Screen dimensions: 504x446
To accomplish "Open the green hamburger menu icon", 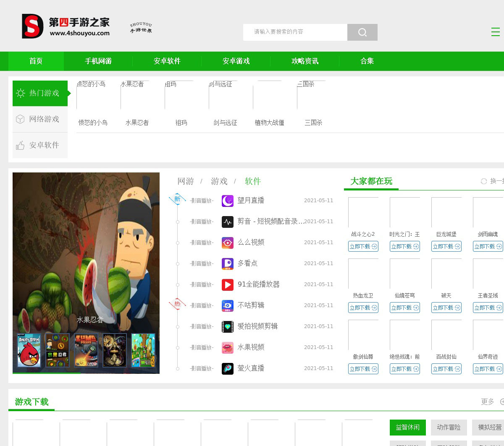I will [x=496, y=32].
